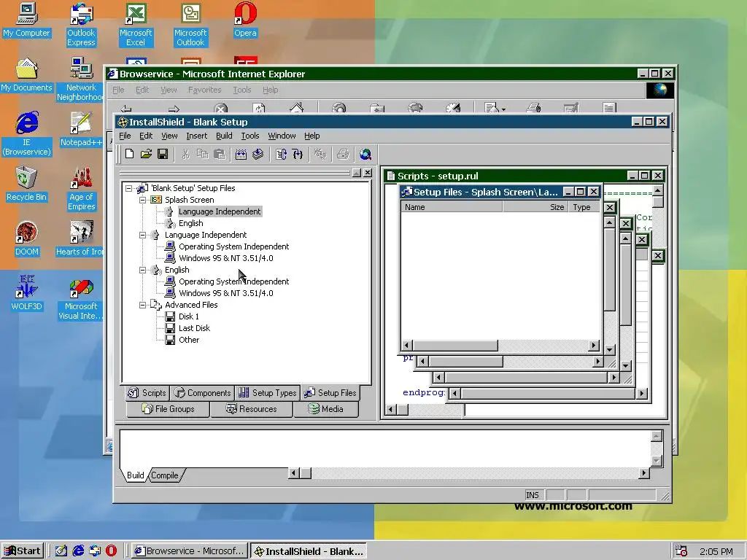Open the File menu in InstallShield
Screen dimensions: 747x560
click(x=125, y=136)
